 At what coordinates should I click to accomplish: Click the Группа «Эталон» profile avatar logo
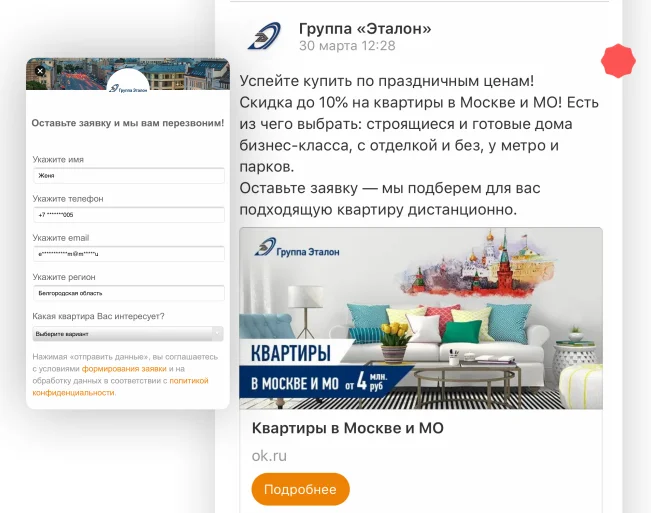pos(264,36)
